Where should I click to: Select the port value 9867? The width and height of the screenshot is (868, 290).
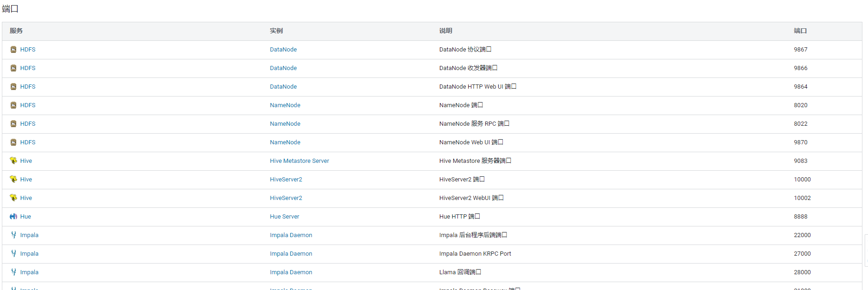[801, 50]
